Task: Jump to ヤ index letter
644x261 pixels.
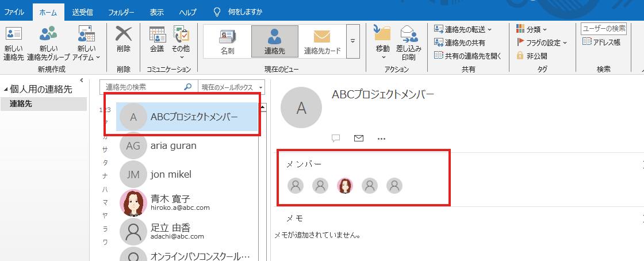Action: tap(105, 216)
